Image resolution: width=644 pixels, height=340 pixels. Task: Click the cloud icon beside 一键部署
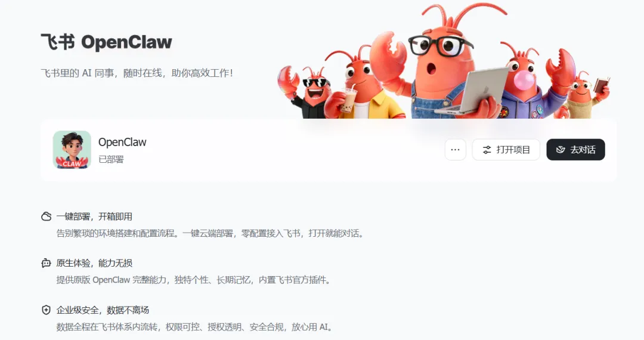point(47,217)
